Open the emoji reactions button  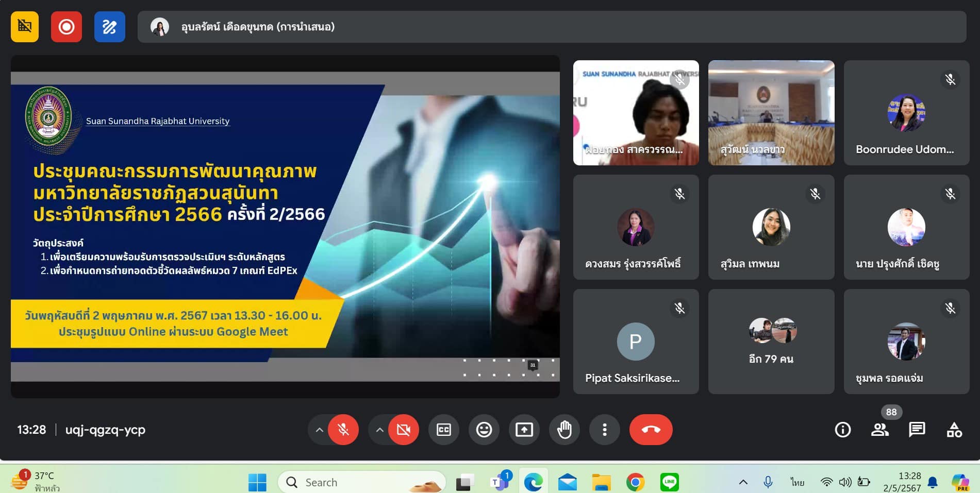click(484, 430)
